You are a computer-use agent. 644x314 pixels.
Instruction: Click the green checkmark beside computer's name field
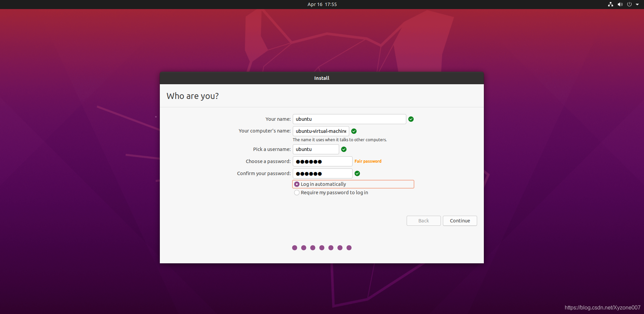coord(354,131)
